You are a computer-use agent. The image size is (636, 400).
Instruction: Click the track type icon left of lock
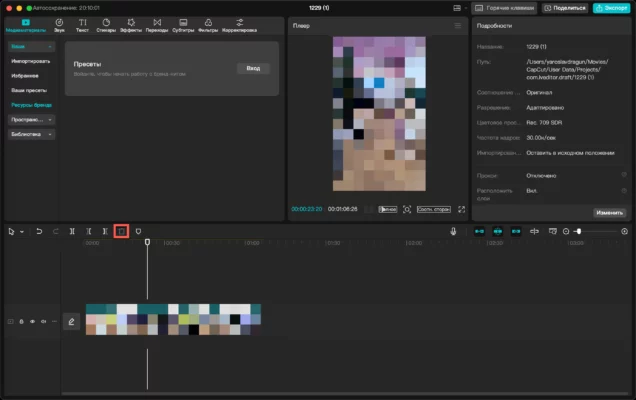[x=11, y=321]
